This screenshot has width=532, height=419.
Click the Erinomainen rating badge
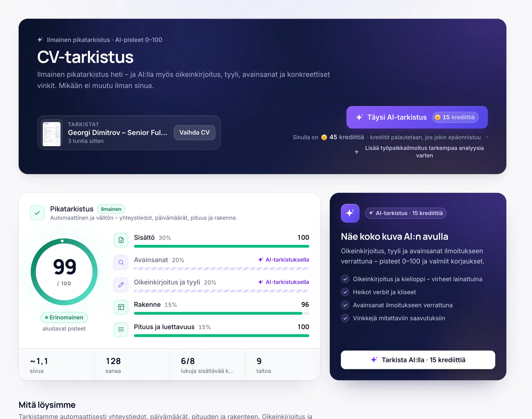point(64,317)
